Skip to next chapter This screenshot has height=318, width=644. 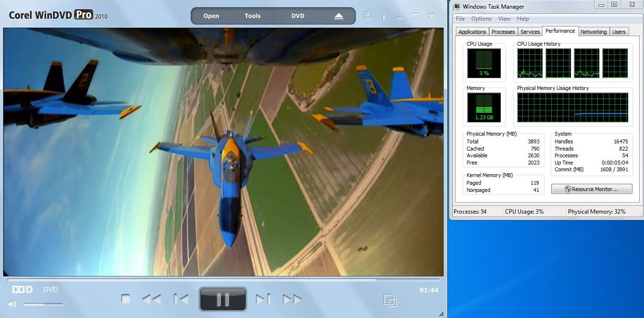click(x=263, y=299)
